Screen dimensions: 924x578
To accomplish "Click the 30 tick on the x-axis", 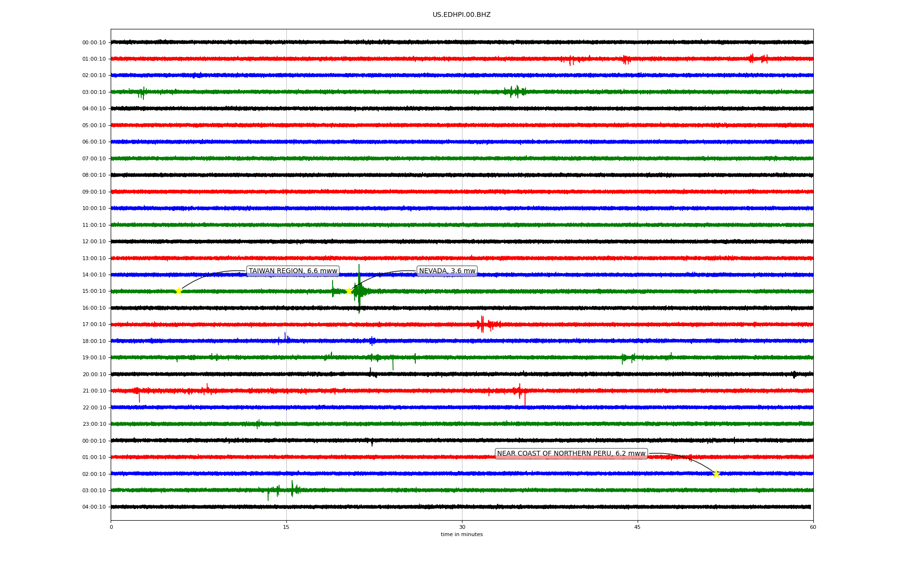I will tap(462, 527).
